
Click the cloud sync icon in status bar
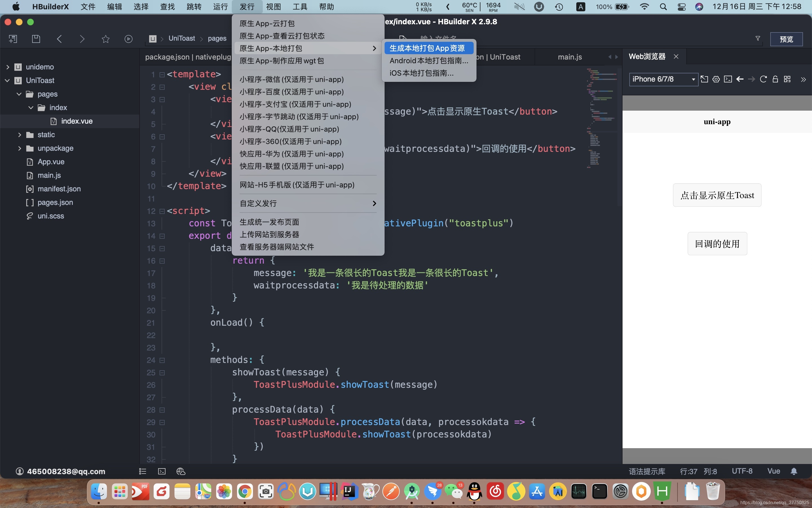[x=181, y=471]
